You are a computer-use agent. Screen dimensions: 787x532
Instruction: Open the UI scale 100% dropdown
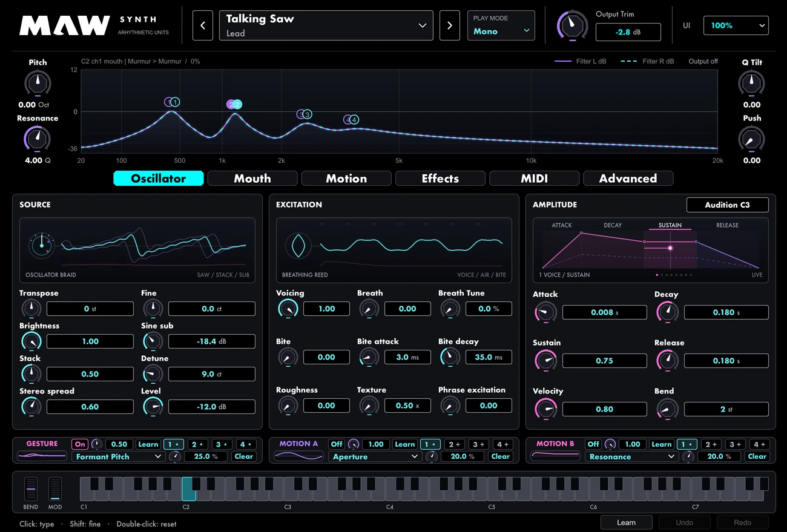click(x=736, y=25)
